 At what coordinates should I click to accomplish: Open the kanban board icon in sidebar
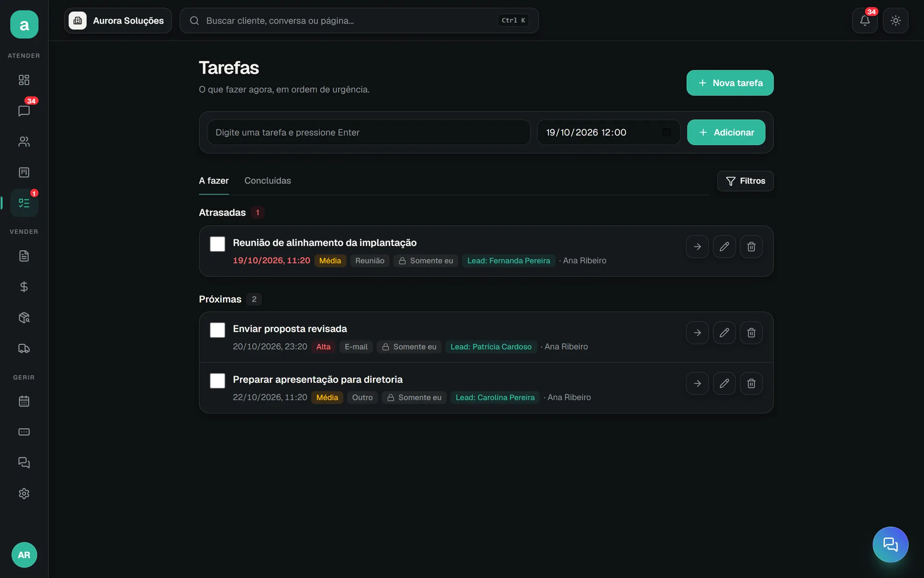coord(24,172)
